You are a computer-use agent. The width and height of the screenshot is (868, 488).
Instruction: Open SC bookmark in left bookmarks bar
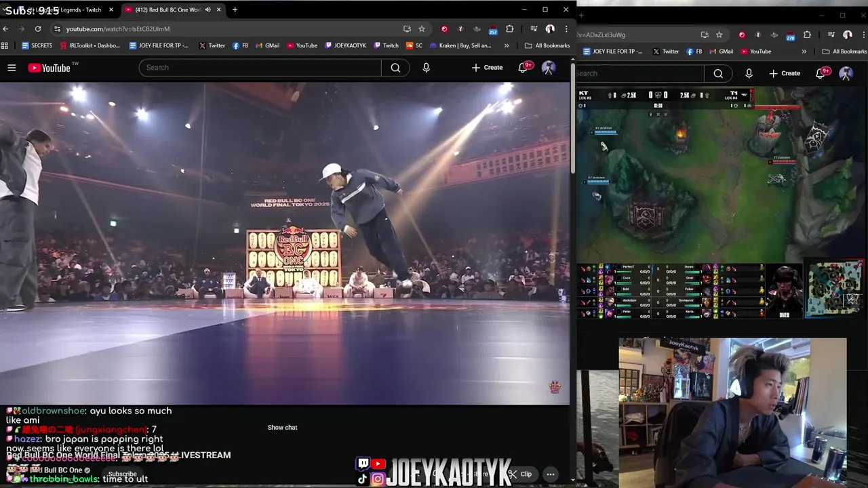(x=414, y=45)
